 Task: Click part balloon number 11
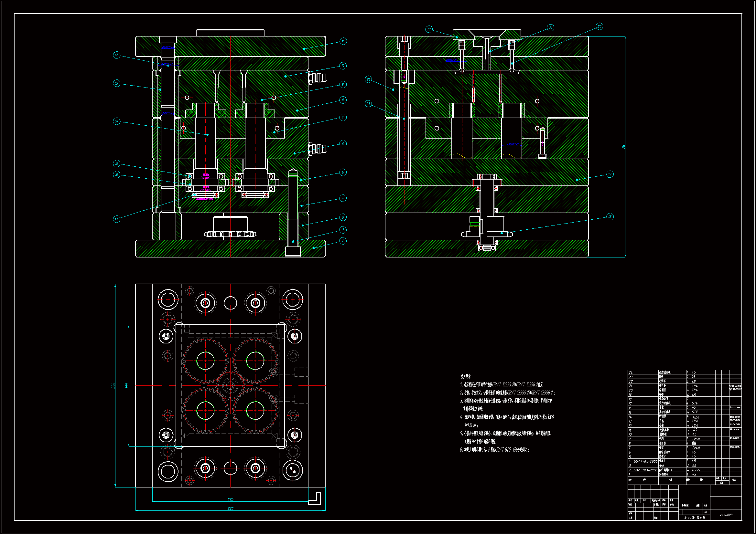pos(343,41)
